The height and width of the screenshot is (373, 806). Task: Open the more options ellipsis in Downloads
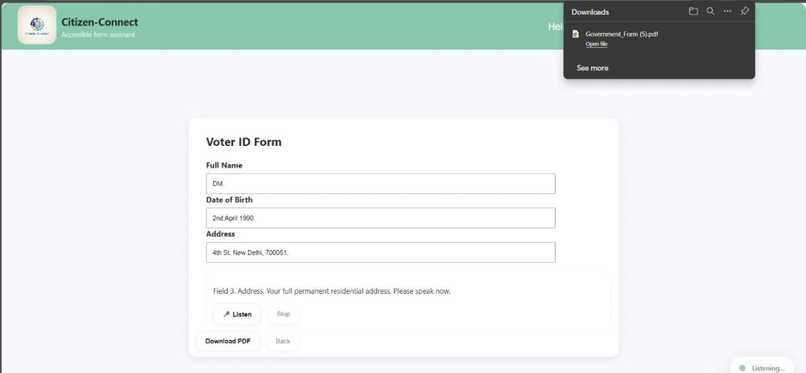[x=727, y=11]
